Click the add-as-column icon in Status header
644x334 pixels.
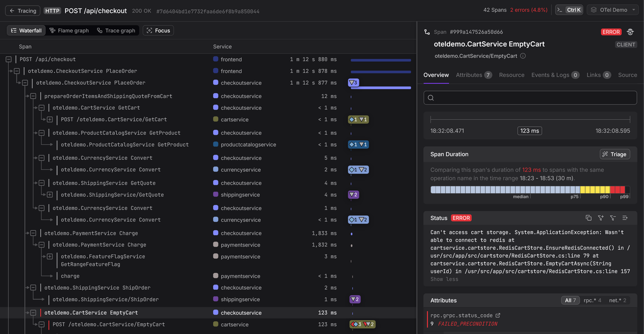[x=625, y=218]
